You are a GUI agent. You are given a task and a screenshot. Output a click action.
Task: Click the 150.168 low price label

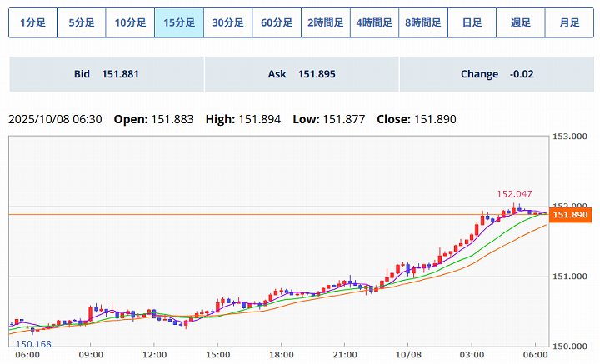click(33, 342)
